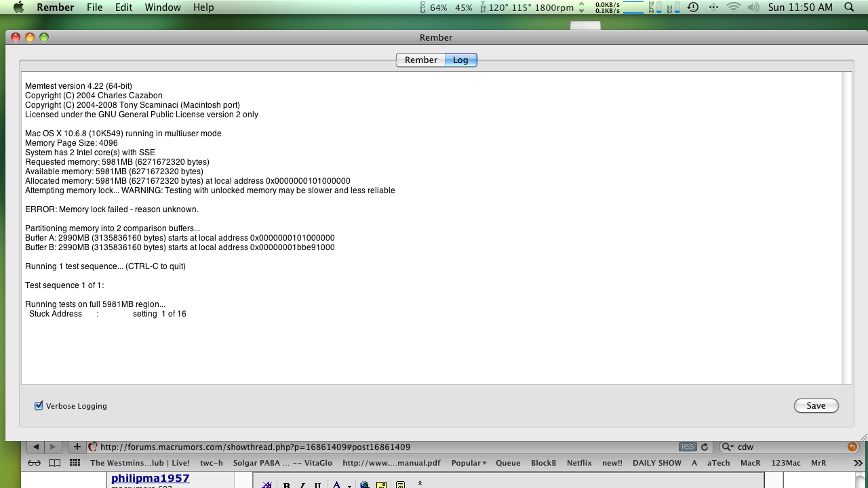Open the 123Mac bookmark
The width and height of the screenshot is (868, 488).
786,463
